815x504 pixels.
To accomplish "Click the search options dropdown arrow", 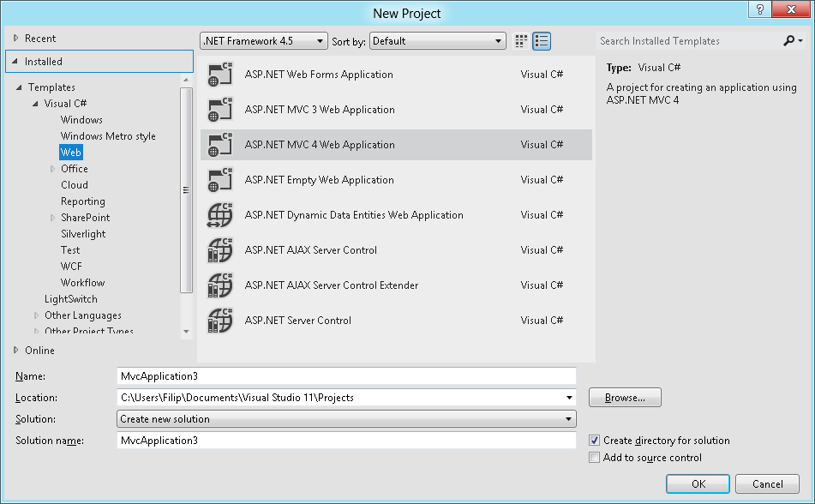I will [800, 40].
